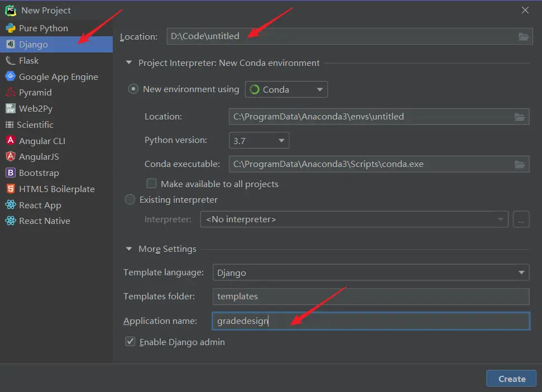This screenshot has height=392, width=542.
Task: Click the Scientific grid icon
Action: pos(9,125)
